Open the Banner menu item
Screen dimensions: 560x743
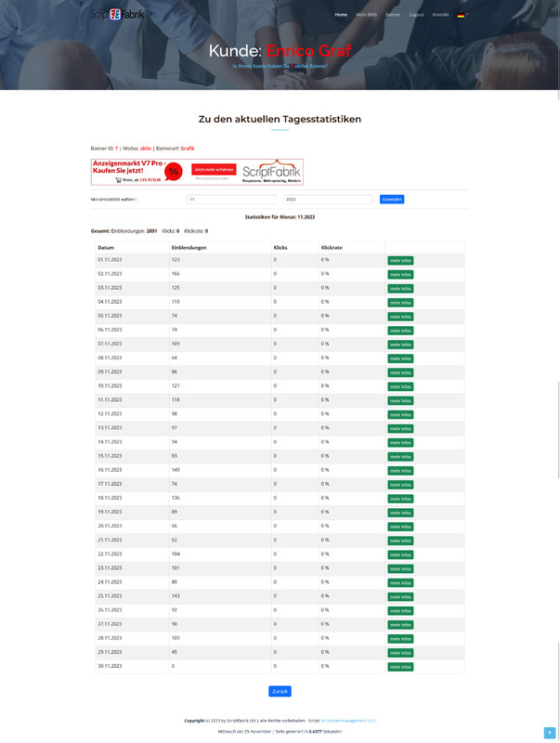tap(393, 15)
